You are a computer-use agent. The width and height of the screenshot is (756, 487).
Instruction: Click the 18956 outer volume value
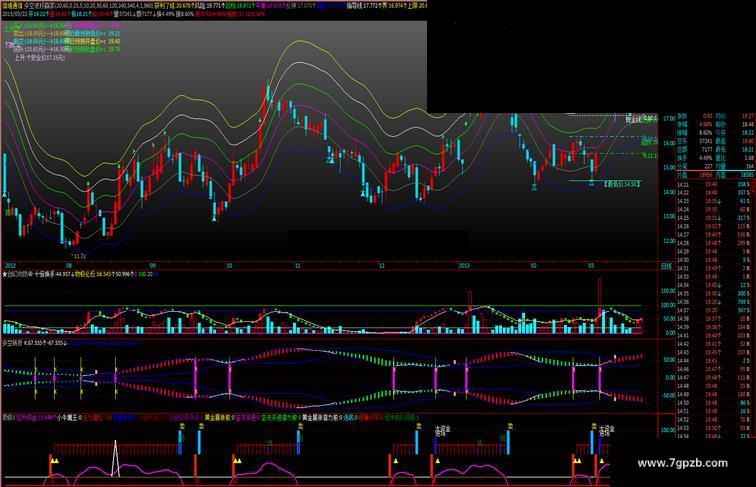(x=705, y=175)
